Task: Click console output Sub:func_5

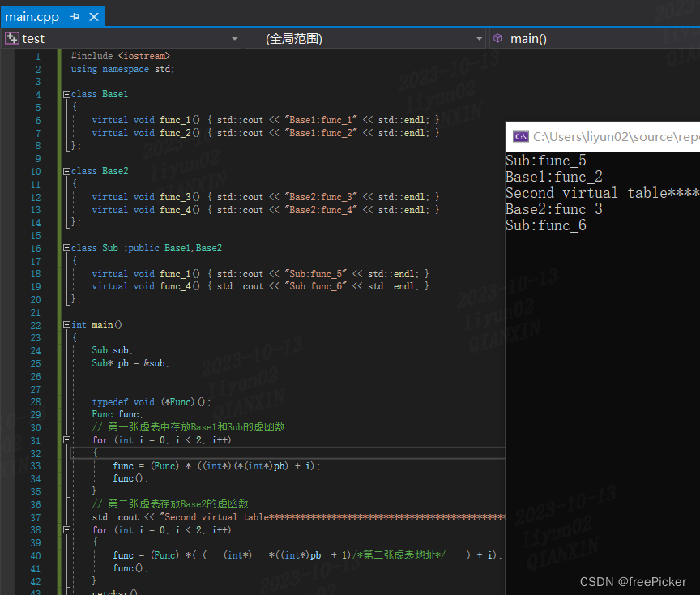Action: [x=546, y=161]
